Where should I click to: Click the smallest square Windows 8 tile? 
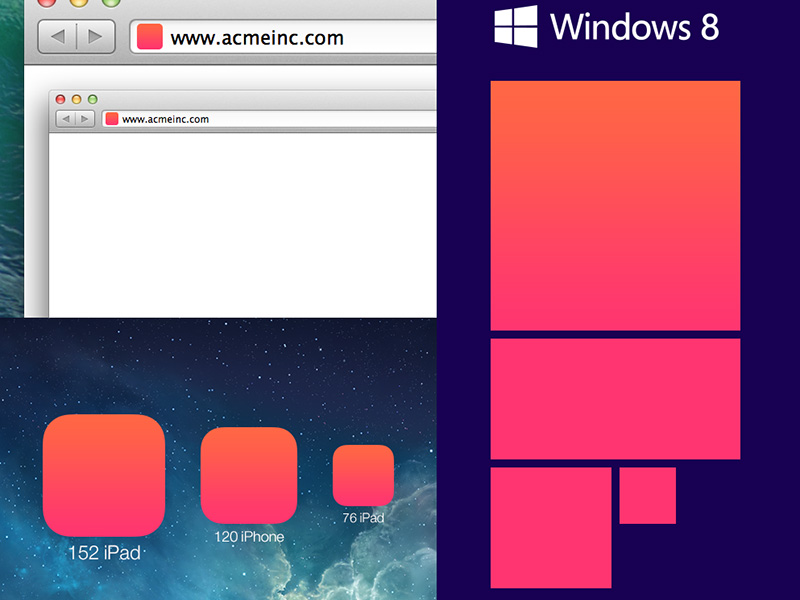(x=647, y=495)
